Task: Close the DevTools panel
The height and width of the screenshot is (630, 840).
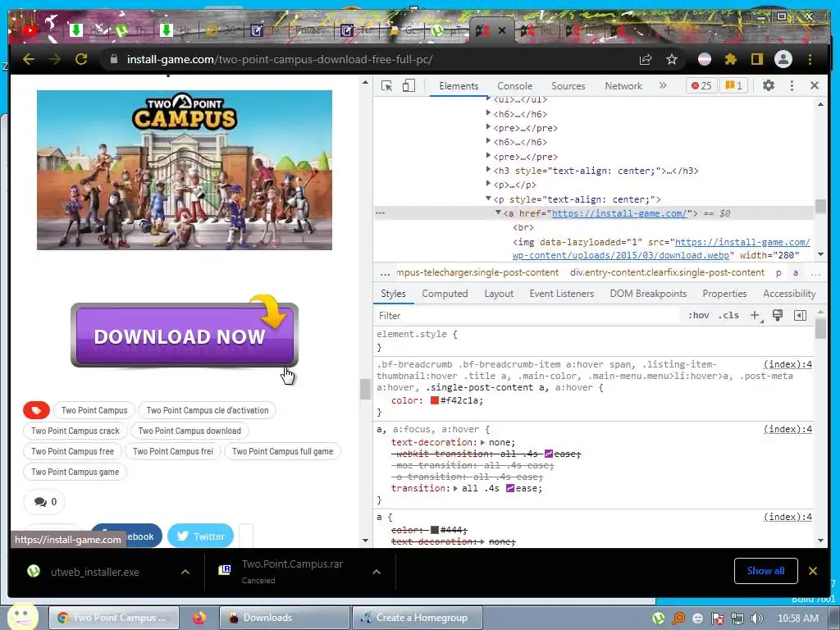Action: (x=815, y=85)
